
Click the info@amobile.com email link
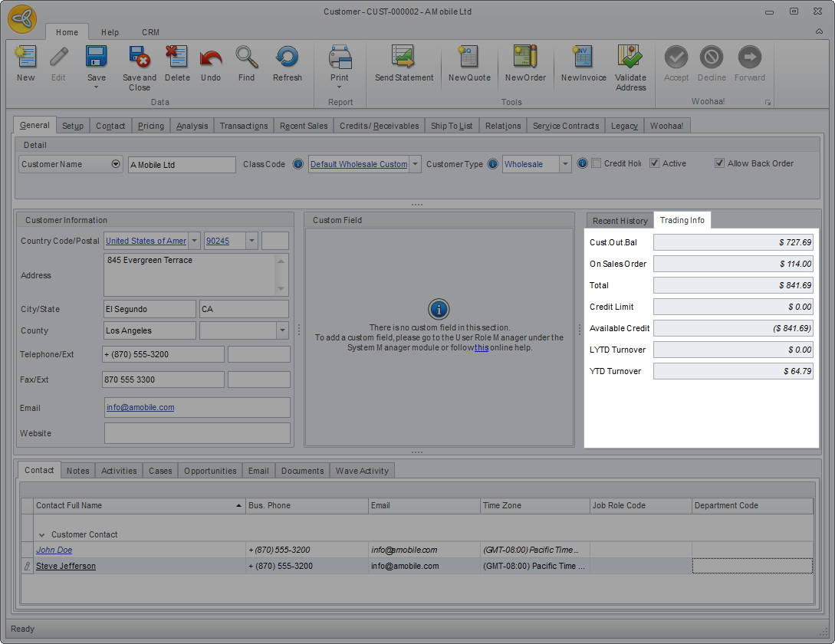click(x=140, y=407)
